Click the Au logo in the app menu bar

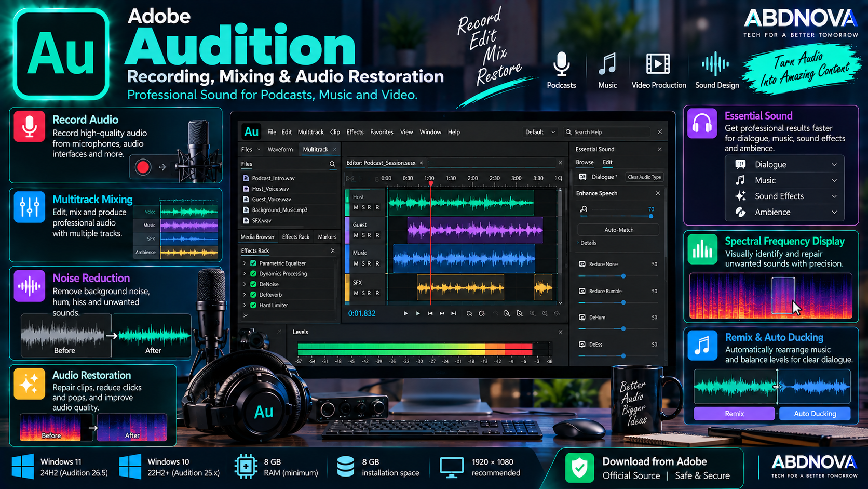tap(251, 132)
